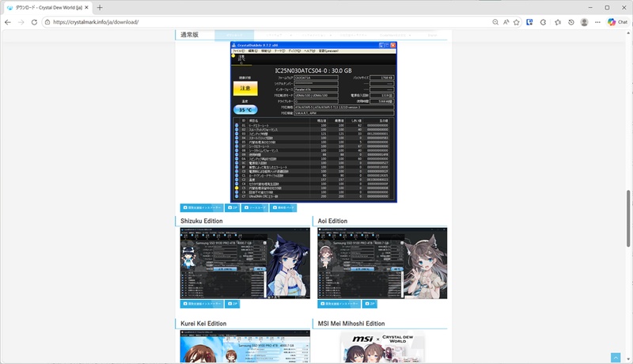Screen dimensions: 633x364
Task: Click the Aoi Edition heading
Action: pyautogui.click(x=332, y=221)
